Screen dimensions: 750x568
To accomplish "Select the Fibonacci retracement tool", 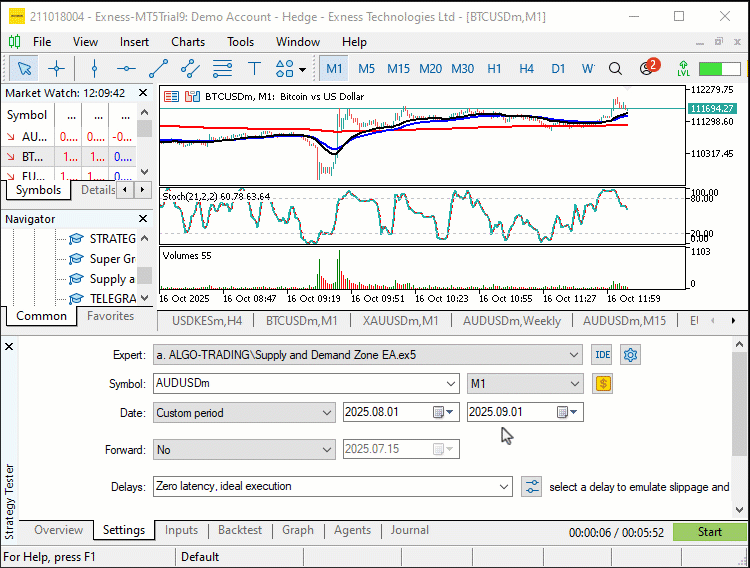I will [x=222, y=69].
